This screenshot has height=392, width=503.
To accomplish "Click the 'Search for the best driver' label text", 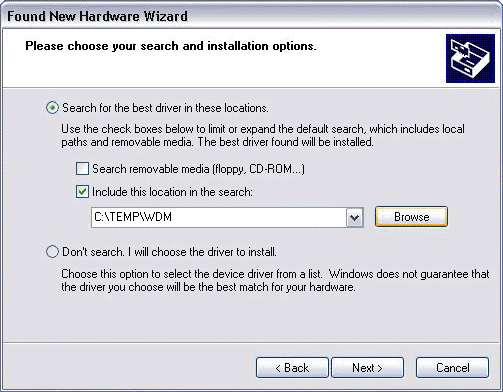I will [165, 108].
